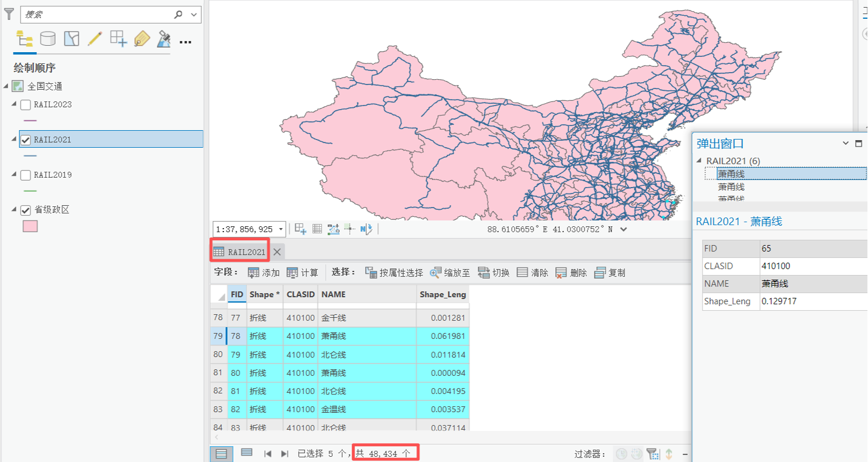
Task: Show all records view button
Action: click(x=221, y=454)
